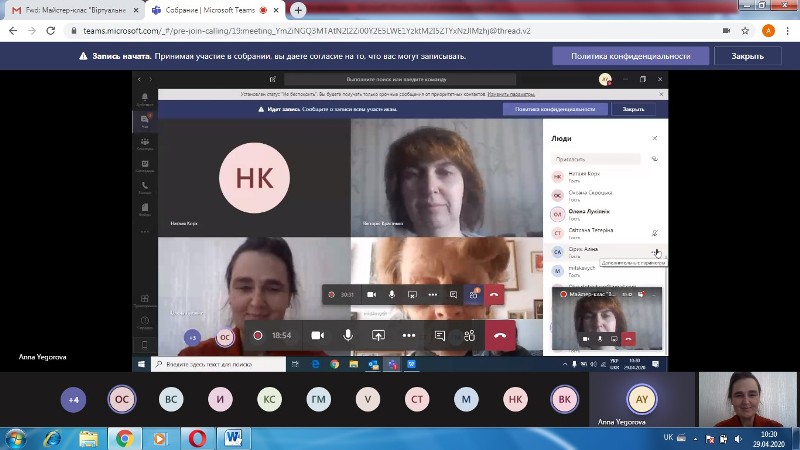This screenshot has height=450, width=800.
Task: Open Chat icon in shared Teams sidebar
Action: click(145, 121)
